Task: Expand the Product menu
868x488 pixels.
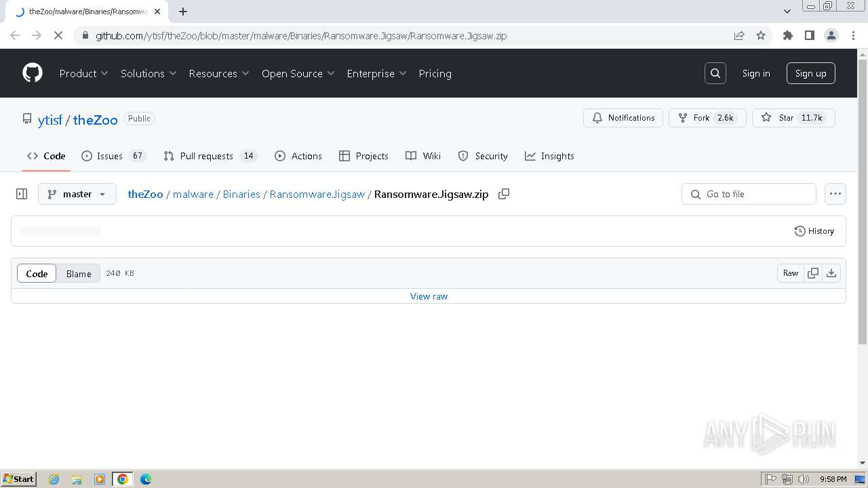Action: click(83, 73)
